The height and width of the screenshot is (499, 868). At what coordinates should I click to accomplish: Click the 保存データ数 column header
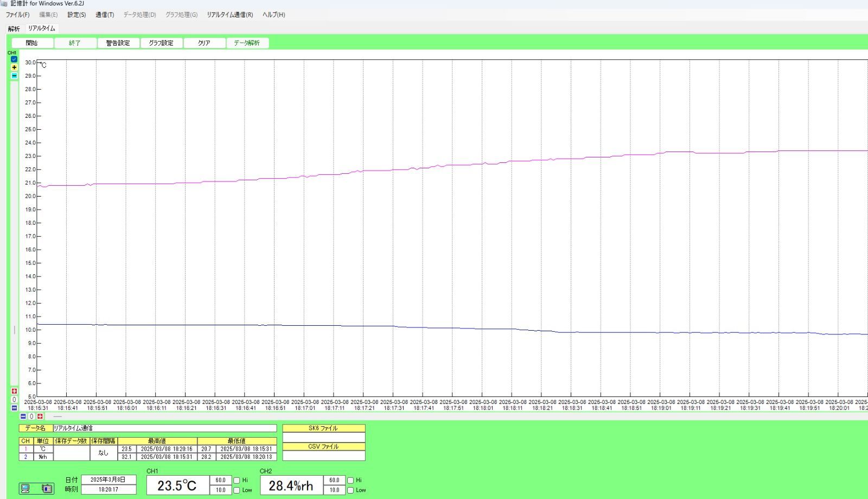click(71, 441)
